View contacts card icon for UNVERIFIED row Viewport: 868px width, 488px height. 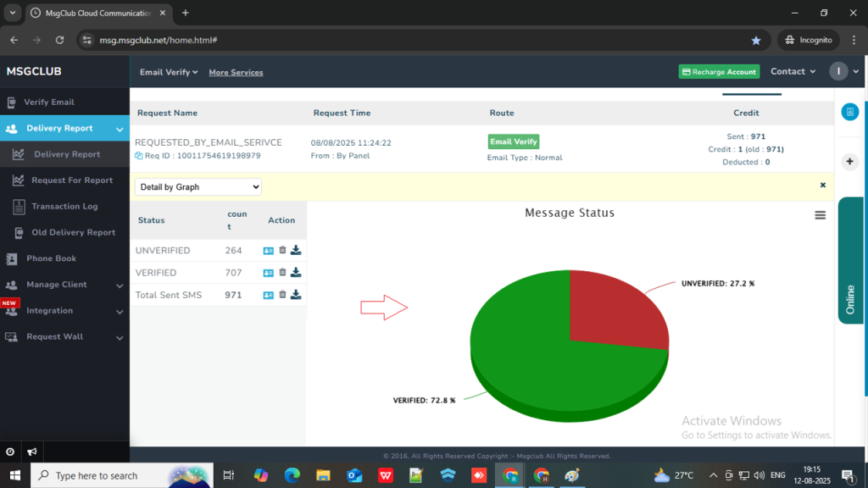point(268,251)
